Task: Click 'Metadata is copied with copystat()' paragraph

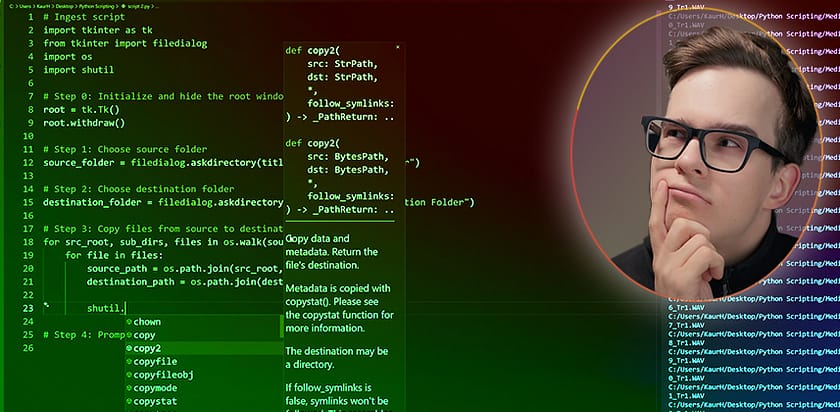Action: 340,308
